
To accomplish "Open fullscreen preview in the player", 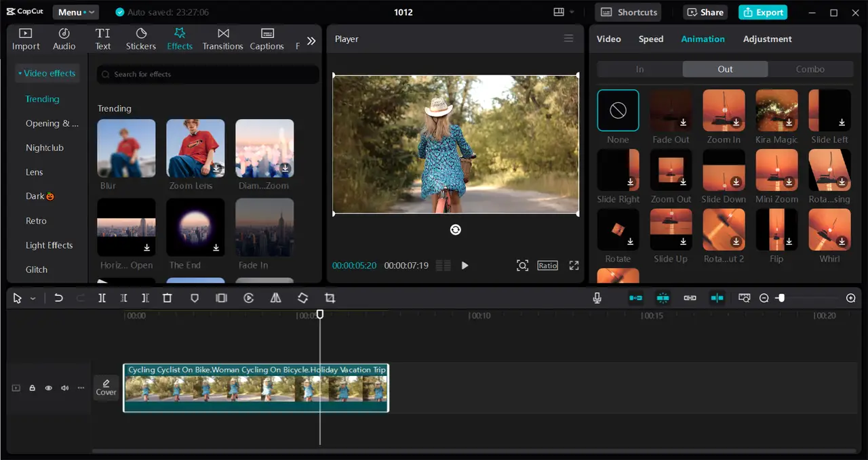I will [574, 266].
